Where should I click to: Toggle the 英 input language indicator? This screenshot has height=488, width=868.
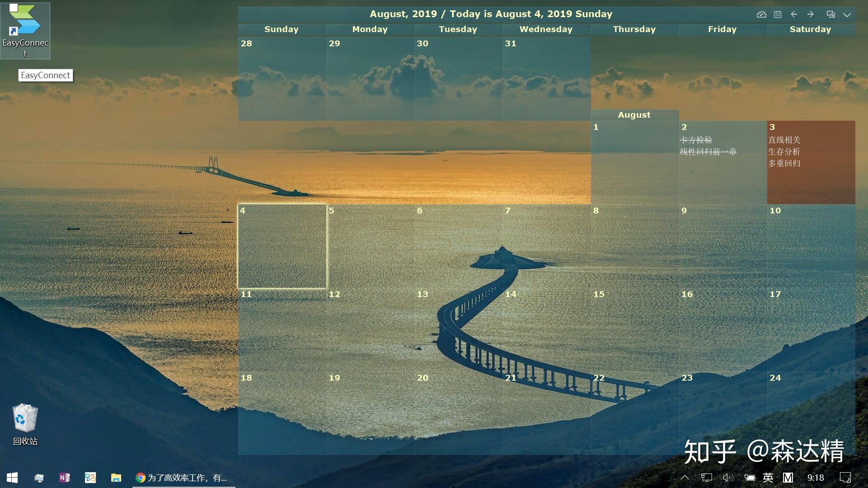point(768,478)
